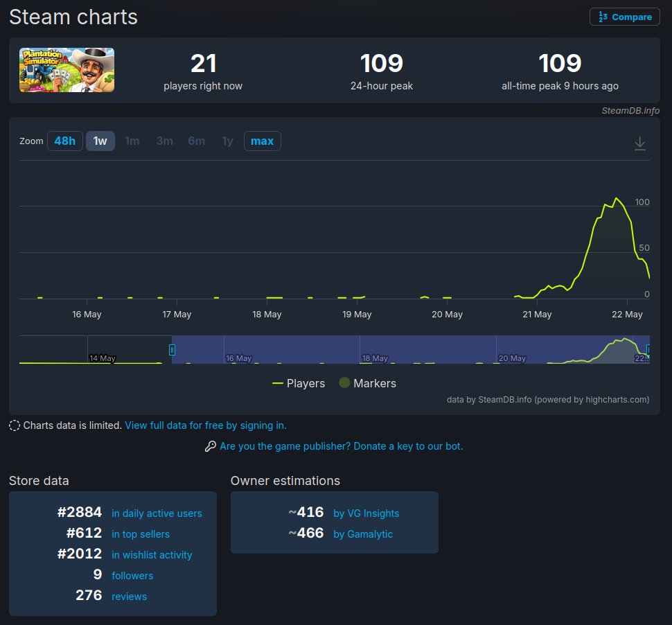Screen dimensions: 672x625
Task: Open the 'Donate a key to our bot' link
Action: pyautogui.click(x=341, y=446)
